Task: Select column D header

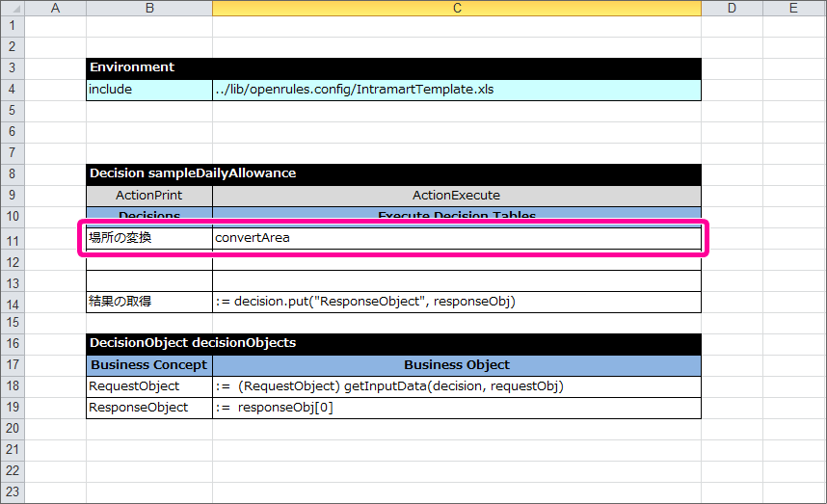Action: 731,8
